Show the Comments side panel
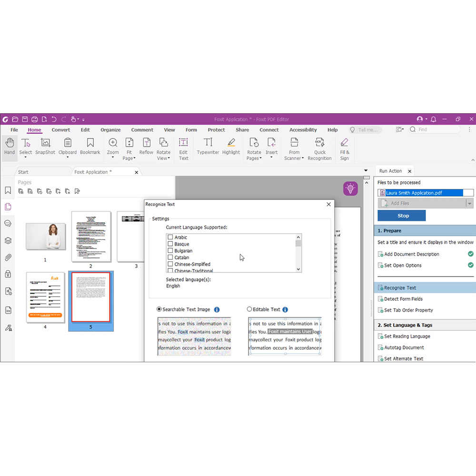This screenshot has height=476, width=476. [x=8, y=223]
